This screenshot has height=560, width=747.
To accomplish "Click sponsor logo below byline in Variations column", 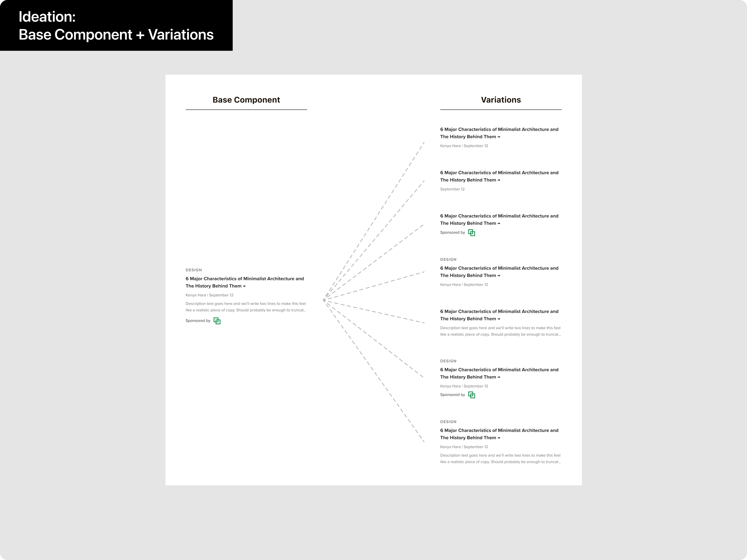I will pyautogui.click(x=472, y=395).
